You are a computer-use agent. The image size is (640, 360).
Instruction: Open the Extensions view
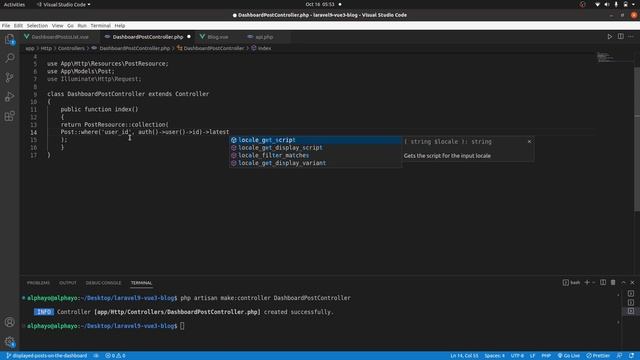pos(9,116)
